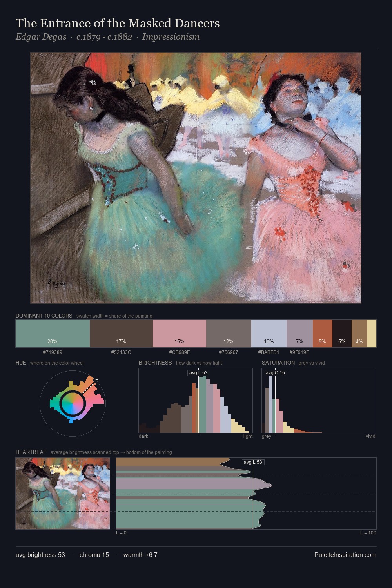Image resolution: width=392 pixels, height=588 pixels.
Task: Select the 5% near-black swatch
Action: click(342, 334)
